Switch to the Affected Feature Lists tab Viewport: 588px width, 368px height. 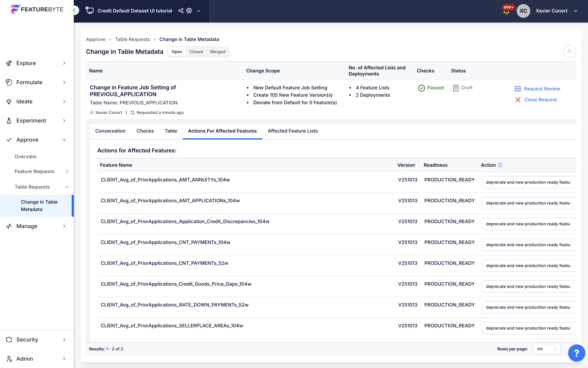tap(292, 131)
